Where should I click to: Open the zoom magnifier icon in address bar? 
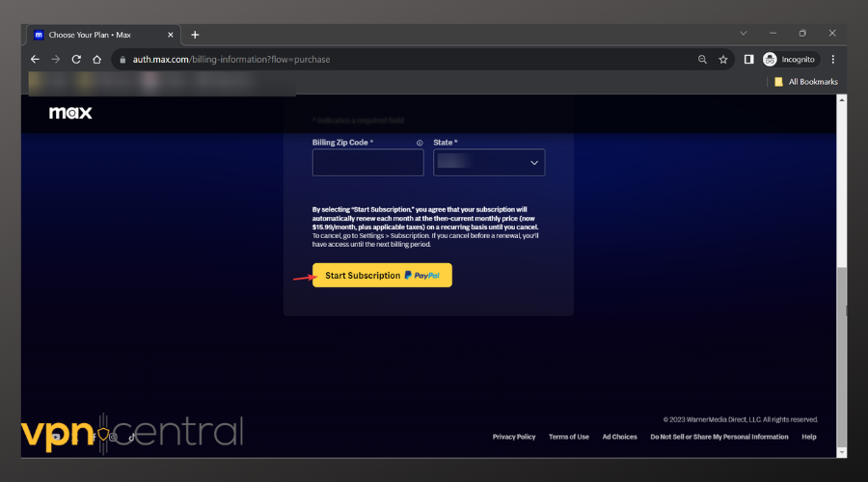pyautogui.click(x=702, y=59)
